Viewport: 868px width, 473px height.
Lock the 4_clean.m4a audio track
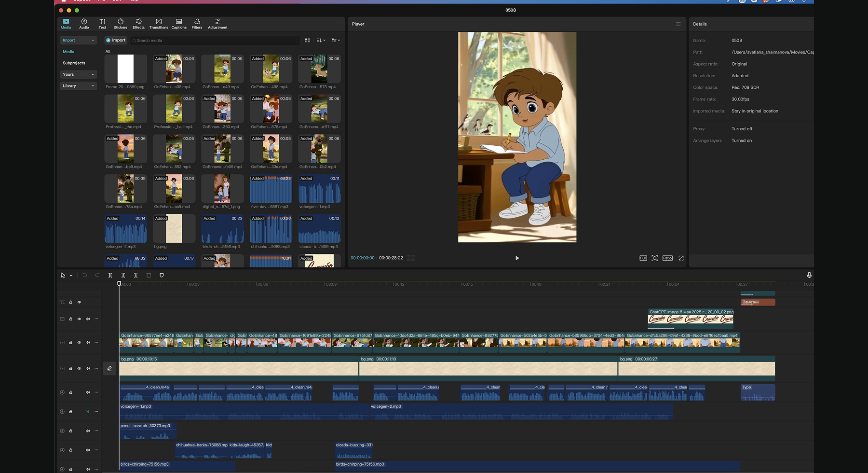pyautogui.click(x=70, y=392)
